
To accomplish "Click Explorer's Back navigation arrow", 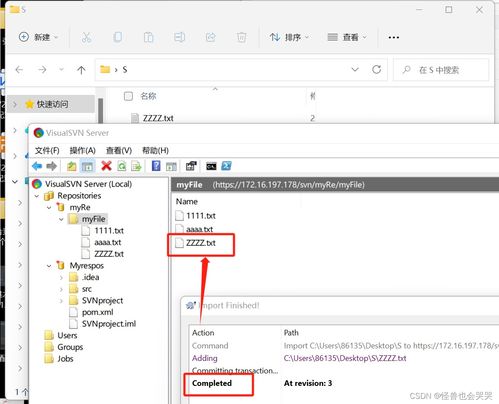I will click(19, 70).
